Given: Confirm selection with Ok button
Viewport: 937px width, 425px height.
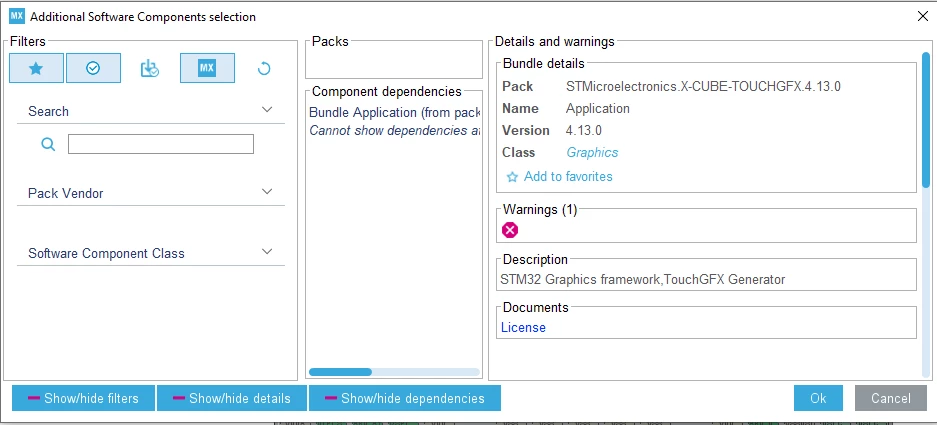Looking at the screenshot, I should (818, 398).
